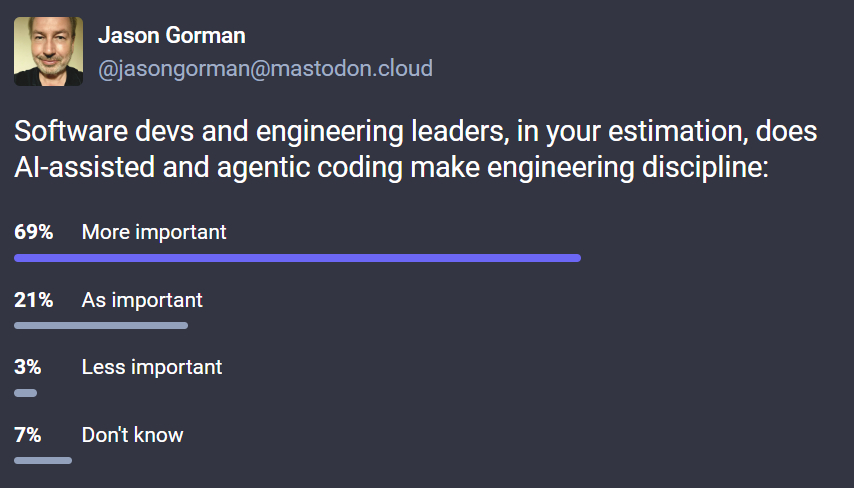The width and height of the screenshot is (854, 488).
Task: Click the 3% percentage label
Action: pos(27,367)
